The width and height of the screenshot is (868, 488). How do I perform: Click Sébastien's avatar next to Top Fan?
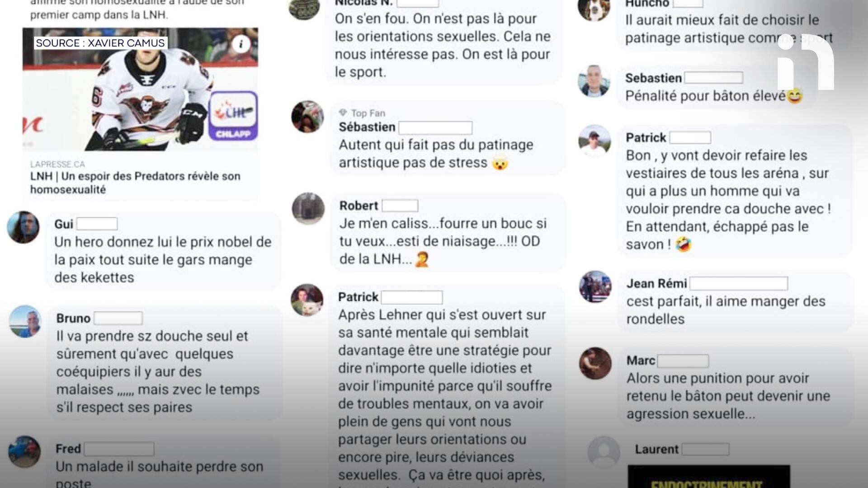[x=307, y=117]
